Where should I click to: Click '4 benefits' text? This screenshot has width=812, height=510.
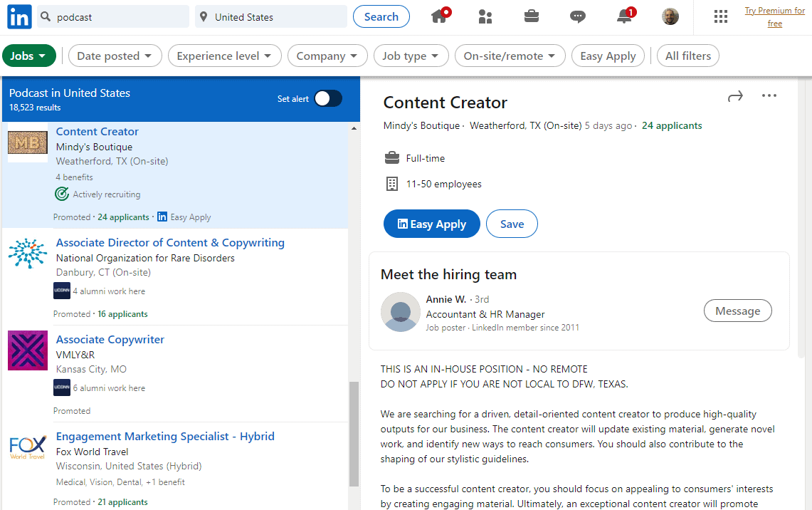coord(75,177)
